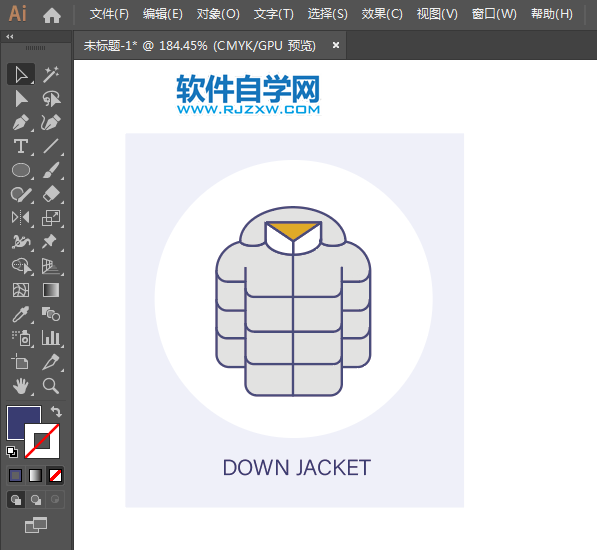Enable Draw Normal mode
This screenshot has height=550, width=597.
(16, 500)
